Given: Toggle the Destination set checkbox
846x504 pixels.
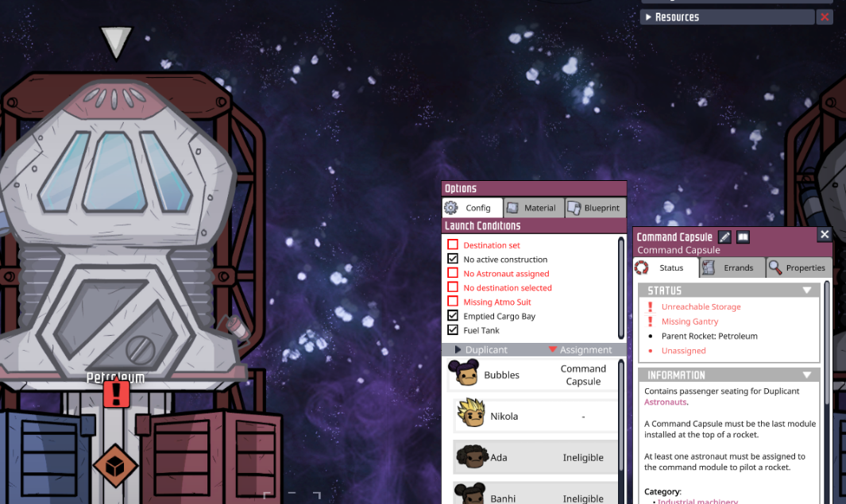Looking at the screenshot, I should [x=453, y=244].
